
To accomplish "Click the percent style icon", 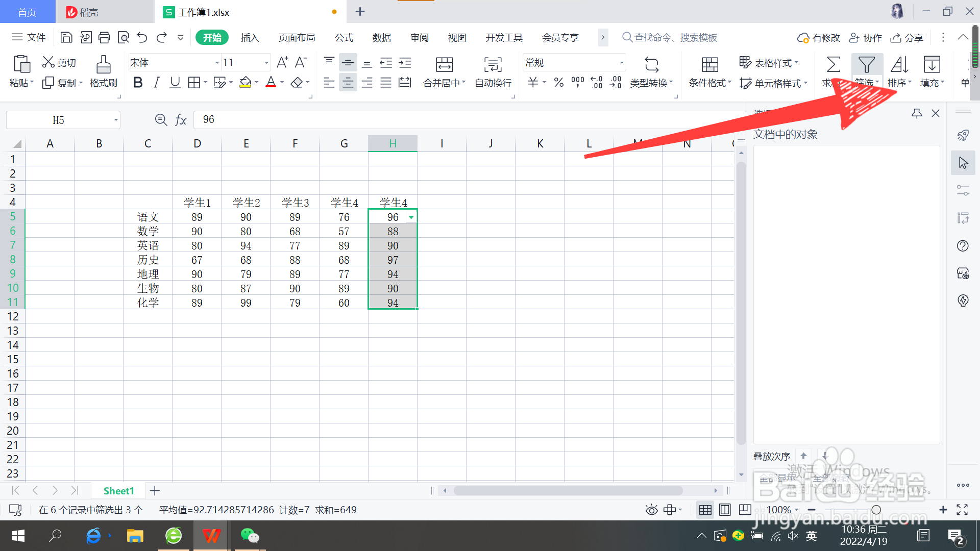I will point(559,82).
